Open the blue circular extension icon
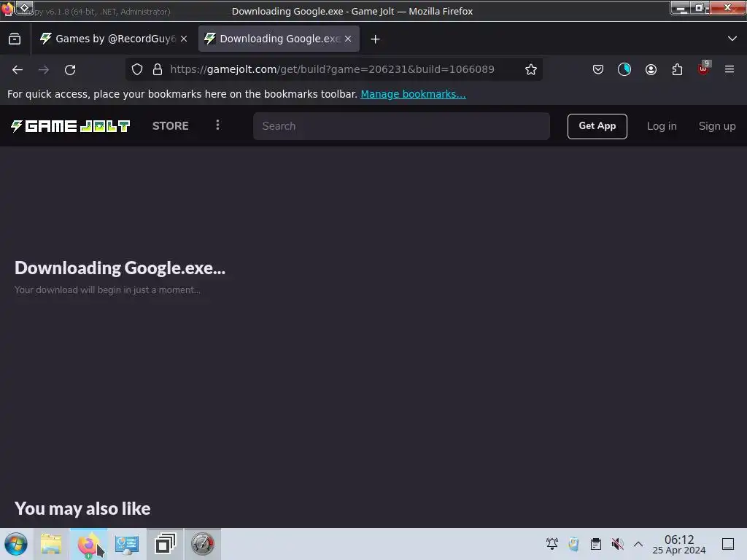The width and height of the screenshot is (747, 560). coord(624,69)
